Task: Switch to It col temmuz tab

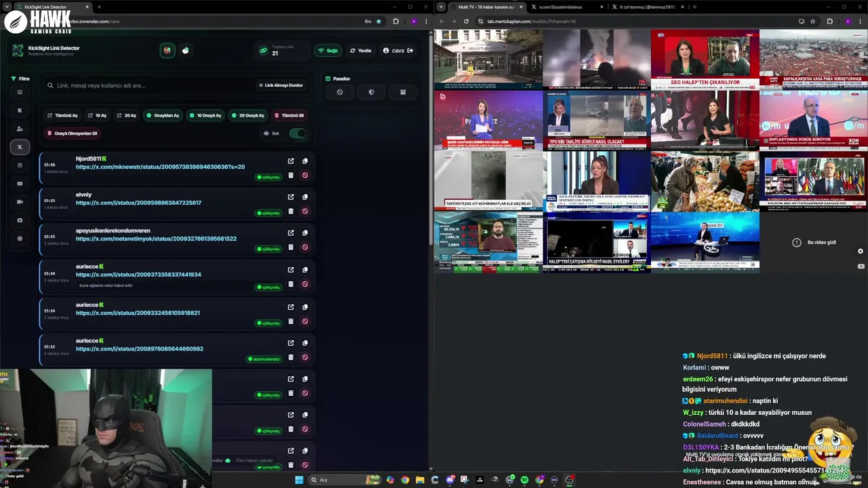Action: [648, 7]
